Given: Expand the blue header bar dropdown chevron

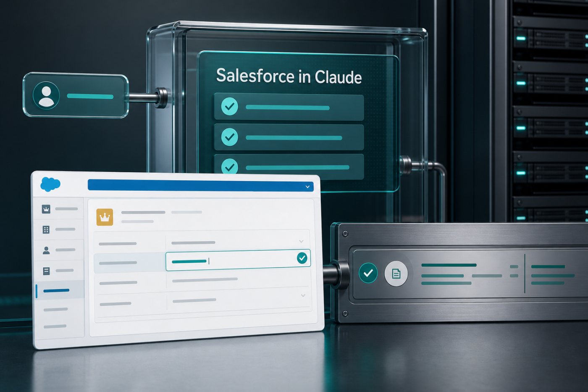Looking at the screenshot, I should tap(307, 187).
